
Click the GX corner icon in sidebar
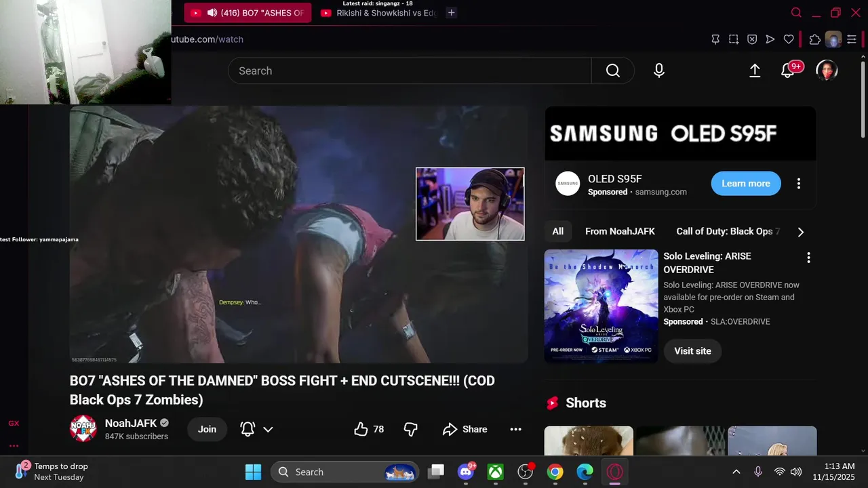(x=14, y=424)
